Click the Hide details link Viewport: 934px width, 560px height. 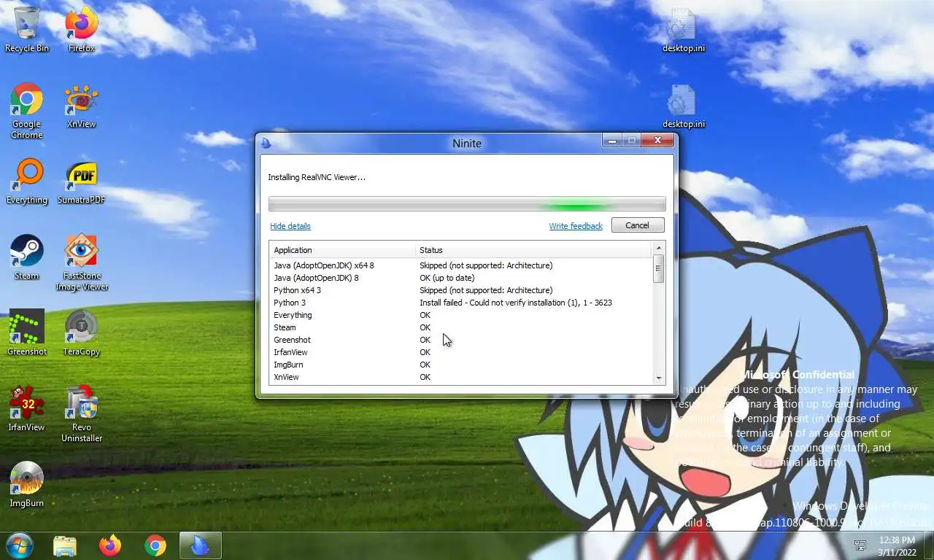pos(290,226)
